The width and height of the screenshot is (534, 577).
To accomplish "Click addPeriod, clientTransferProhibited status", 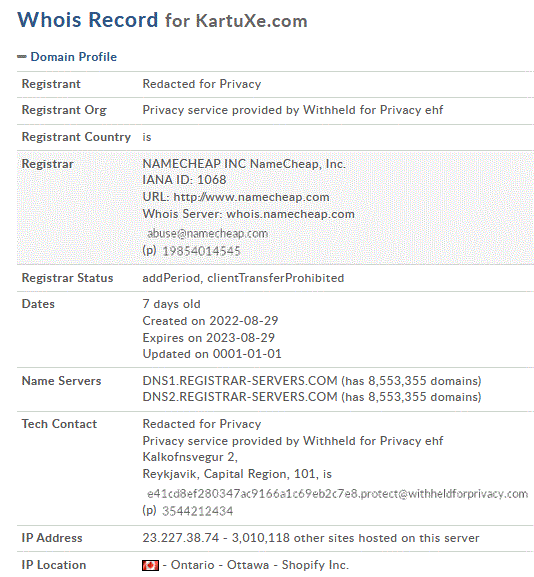I will pos(243,278).
